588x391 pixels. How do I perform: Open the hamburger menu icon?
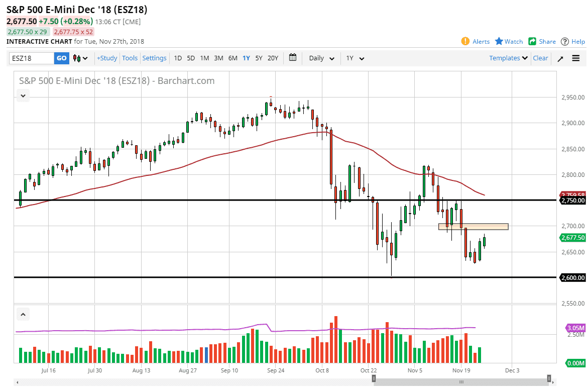[x=575, y=58]
